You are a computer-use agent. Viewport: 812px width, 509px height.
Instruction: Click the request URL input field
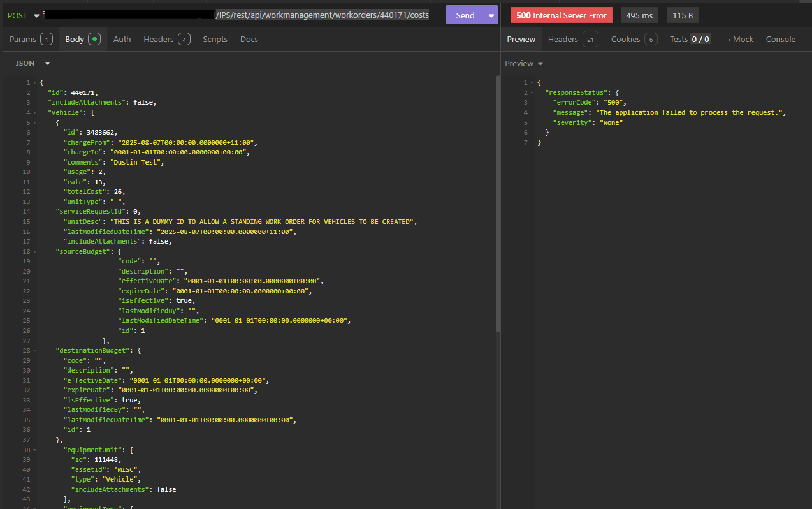pyautogui.click(x=238, y=15)
